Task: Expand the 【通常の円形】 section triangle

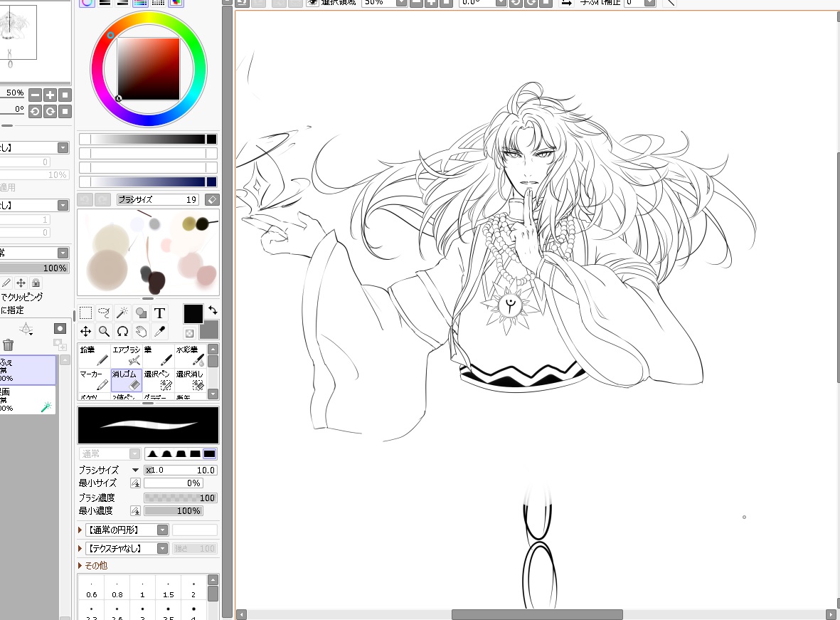Action: pyautogui.click(x=80, y=530)
